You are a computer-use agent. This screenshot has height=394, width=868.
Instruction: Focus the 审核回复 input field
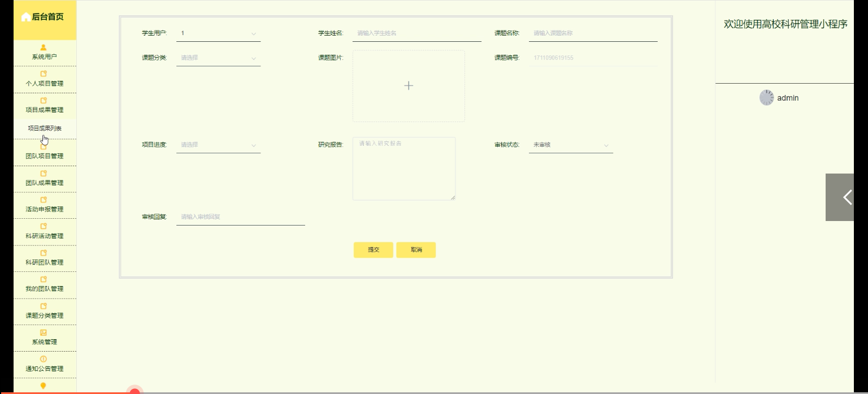[241, 217]
